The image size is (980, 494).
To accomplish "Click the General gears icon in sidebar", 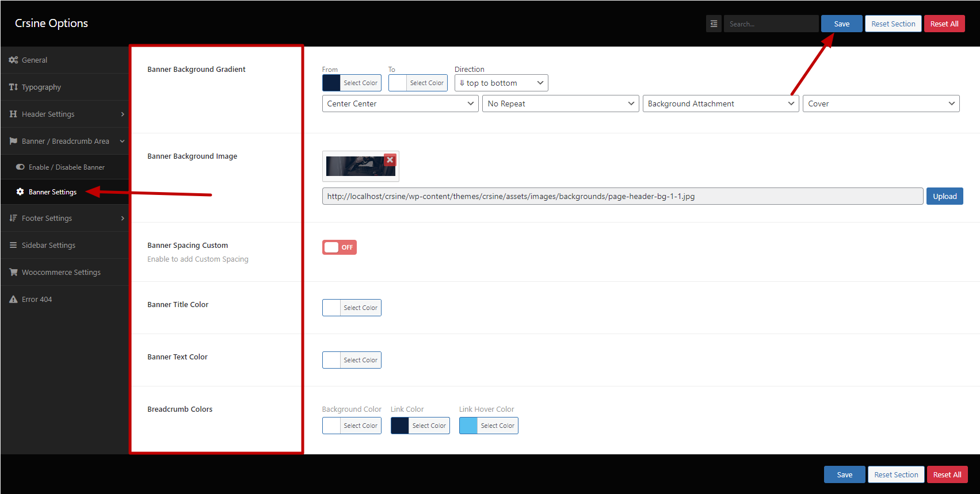I will pyautogui.click(x=13, y=60).
